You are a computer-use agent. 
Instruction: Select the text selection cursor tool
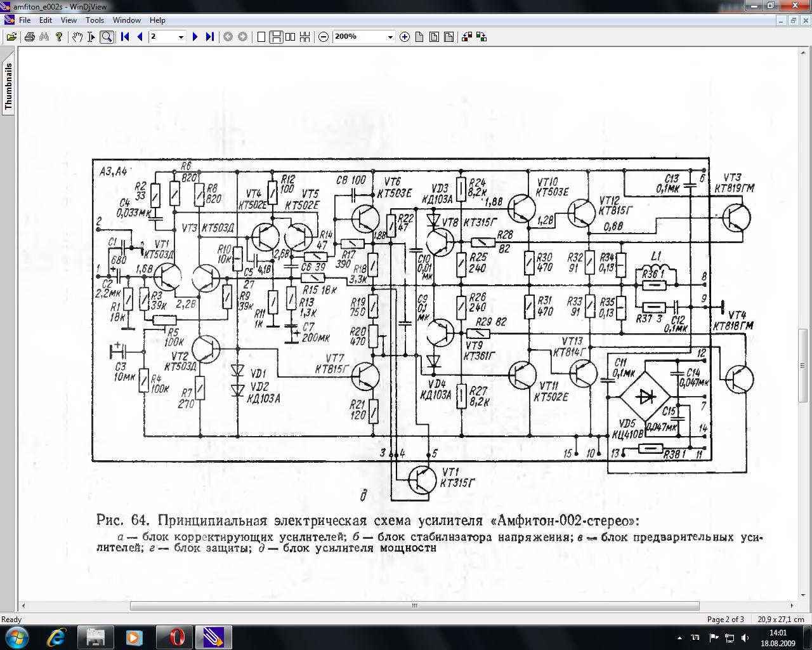pyautogui.click(x=91, y=37)
